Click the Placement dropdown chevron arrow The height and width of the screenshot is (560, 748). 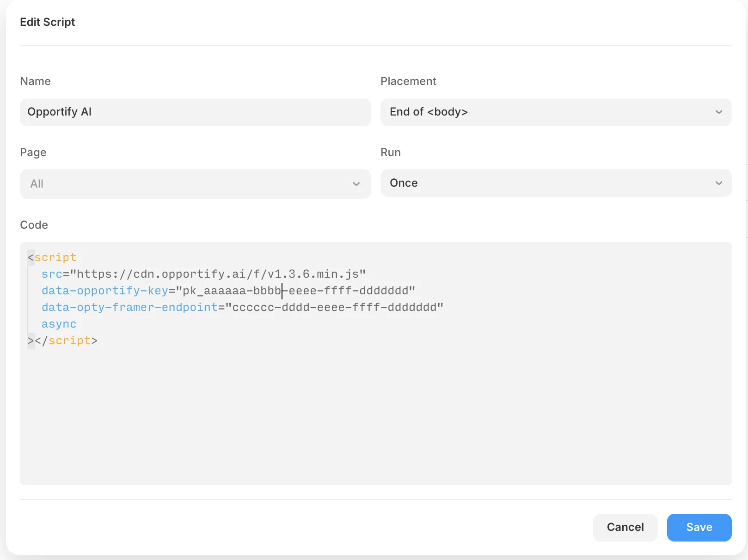point(718,112)
